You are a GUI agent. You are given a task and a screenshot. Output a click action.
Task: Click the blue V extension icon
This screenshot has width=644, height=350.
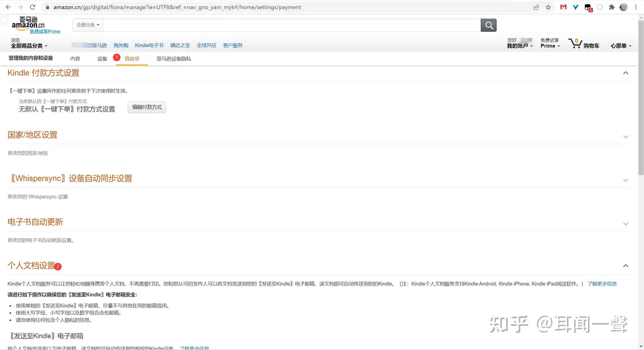[576, 7]
